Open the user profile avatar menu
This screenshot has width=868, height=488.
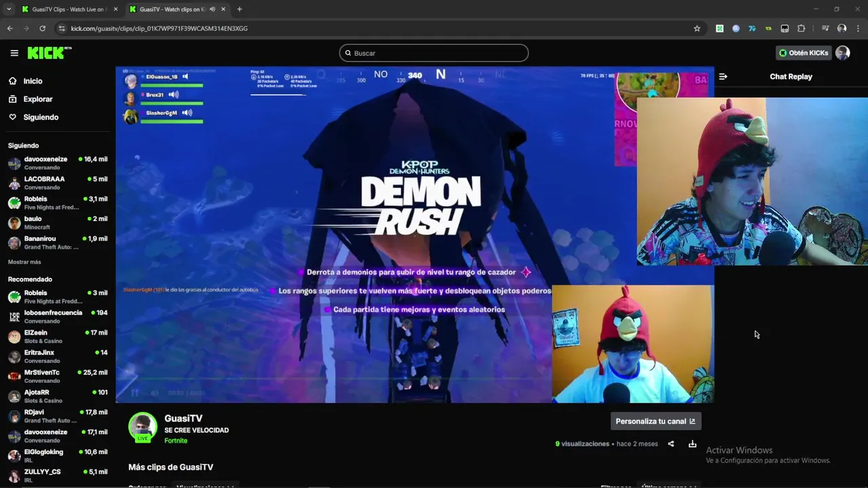pyautogui.click(x=842, y=53)
